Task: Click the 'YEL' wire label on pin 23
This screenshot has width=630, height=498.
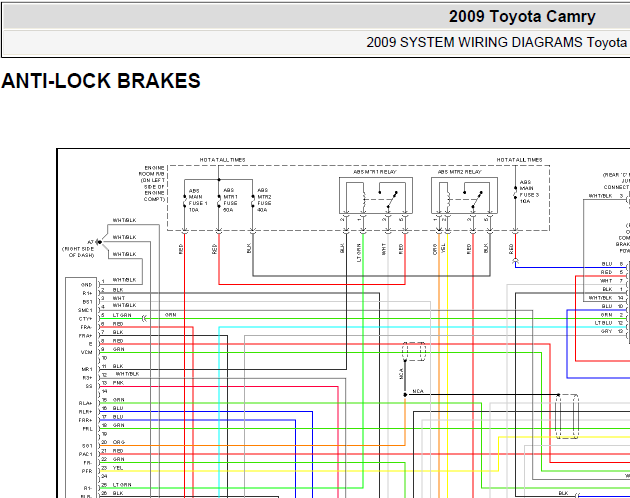Action: tap(118, 468)
